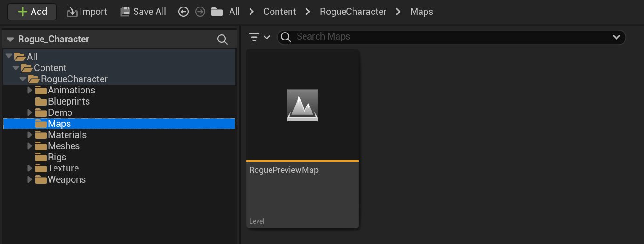Select the Demo folder
Viewport: 644px width, 244px height.
(x=119, y=112)
